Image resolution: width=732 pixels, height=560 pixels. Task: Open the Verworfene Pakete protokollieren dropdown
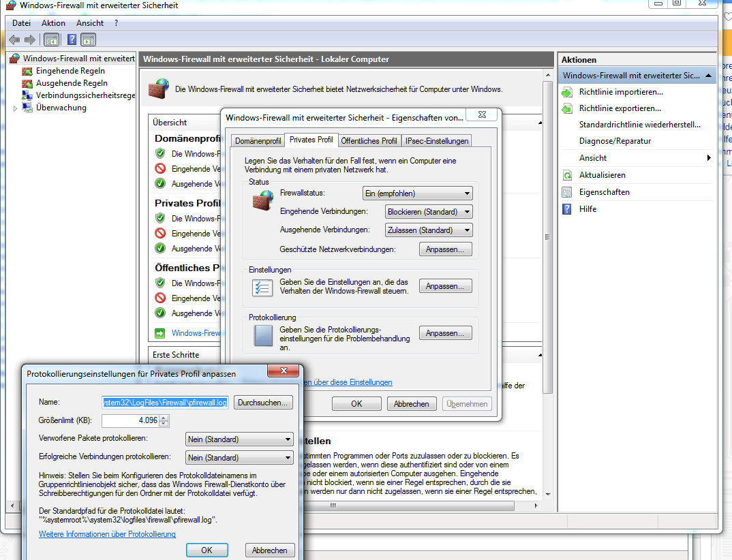pyautogui.click(x=239, y=439)
